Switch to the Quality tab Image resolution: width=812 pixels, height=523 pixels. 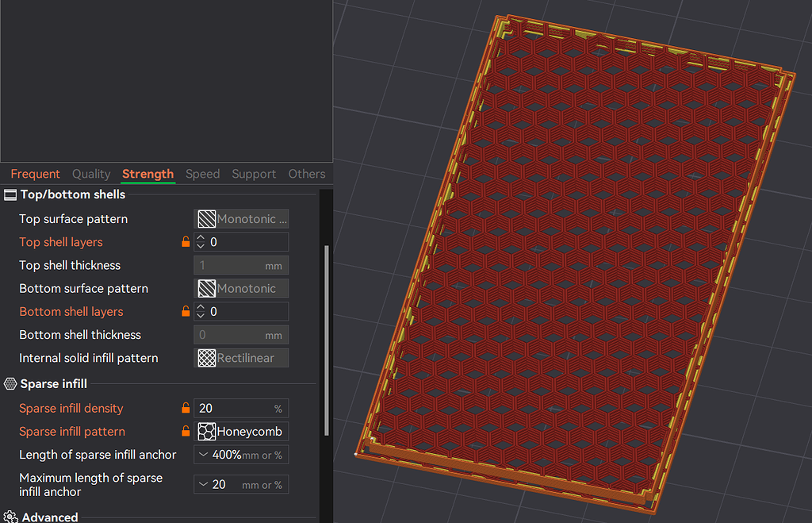(91, 174)
